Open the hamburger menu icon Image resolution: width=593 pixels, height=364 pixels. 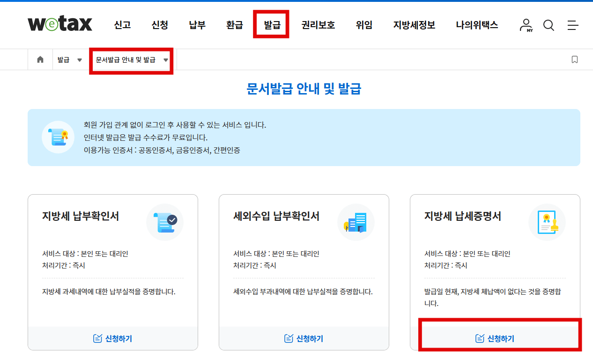(x=573, y=25)
